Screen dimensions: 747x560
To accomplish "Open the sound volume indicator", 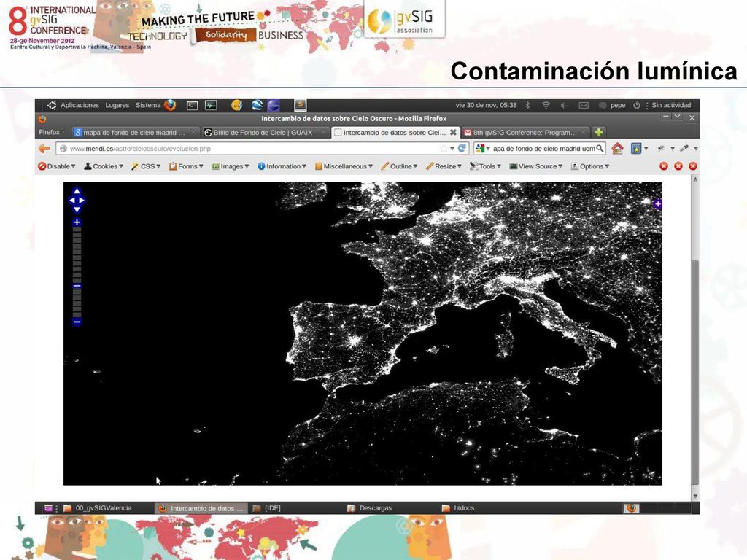I will point(565,105).
